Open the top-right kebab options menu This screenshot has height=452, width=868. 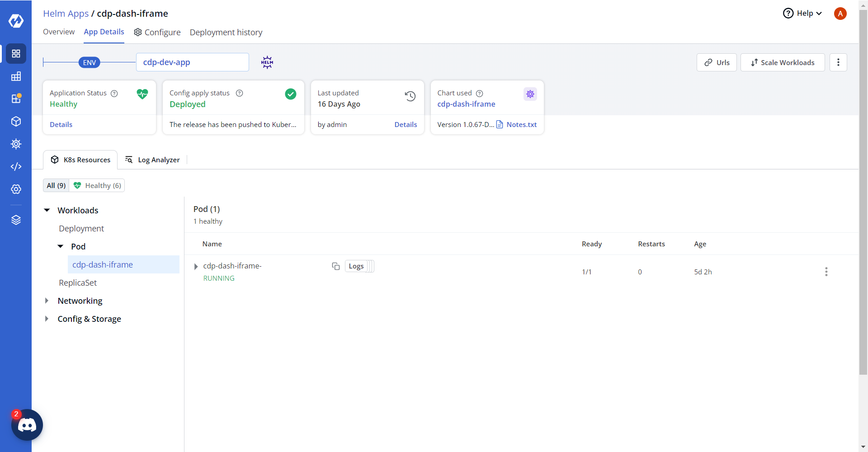point(838,62)
